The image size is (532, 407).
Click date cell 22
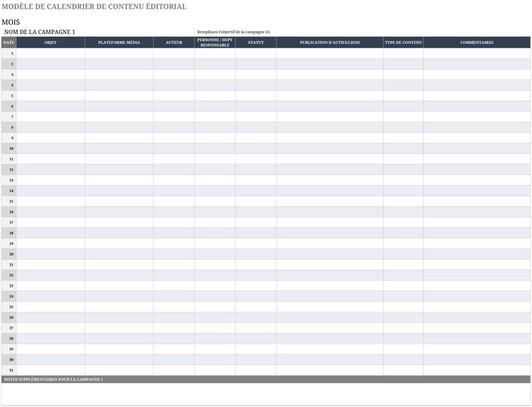pos(9,275)
